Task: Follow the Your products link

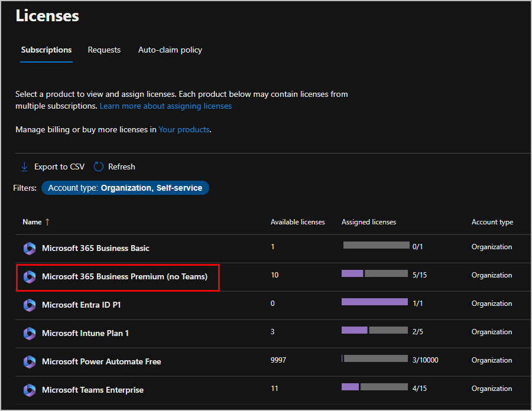Action: 184,129
